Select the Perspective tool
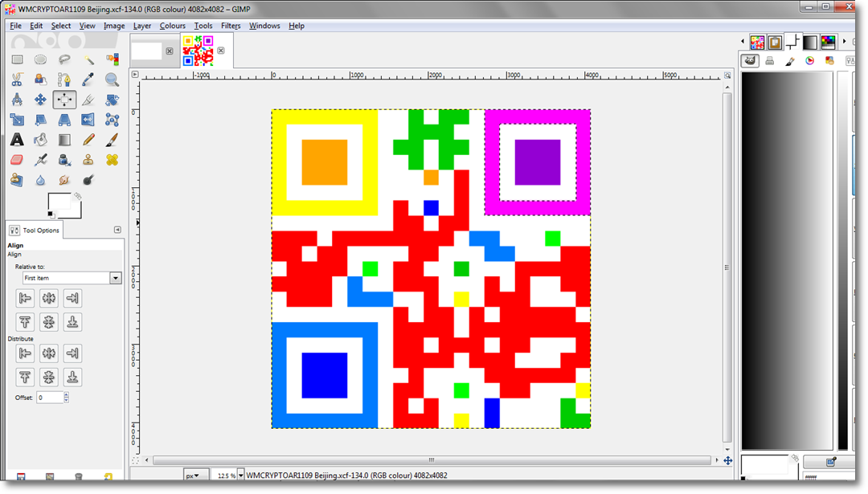Screen dimensions: 868x494 [64, 120]
